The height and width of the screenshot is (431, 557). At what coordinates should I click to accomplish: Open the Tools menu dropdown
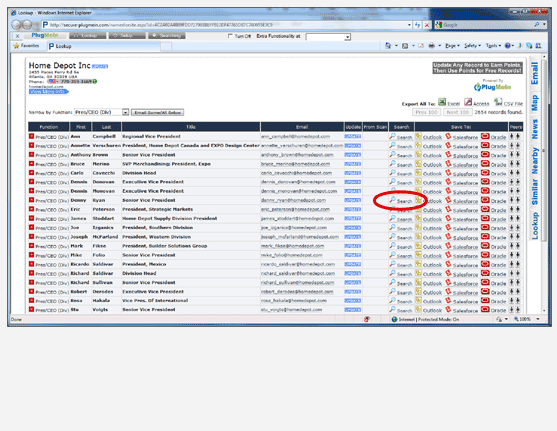[493, 46]
